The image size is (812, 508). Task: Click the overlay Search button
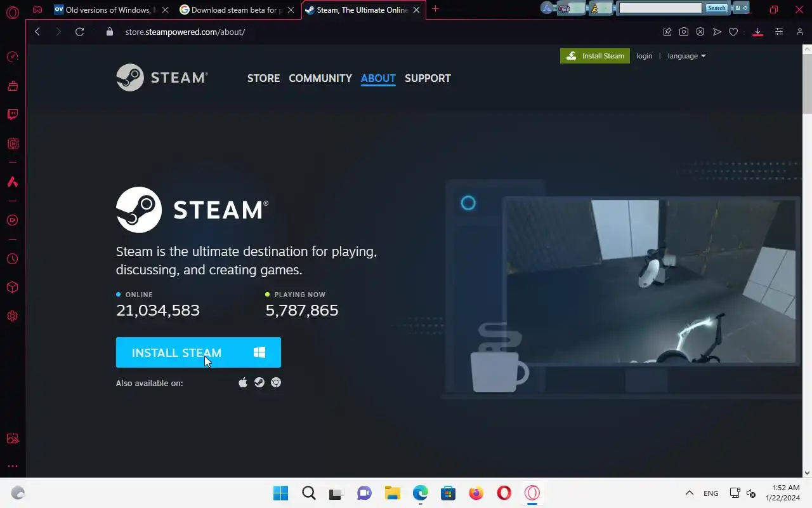pos(716,8)
